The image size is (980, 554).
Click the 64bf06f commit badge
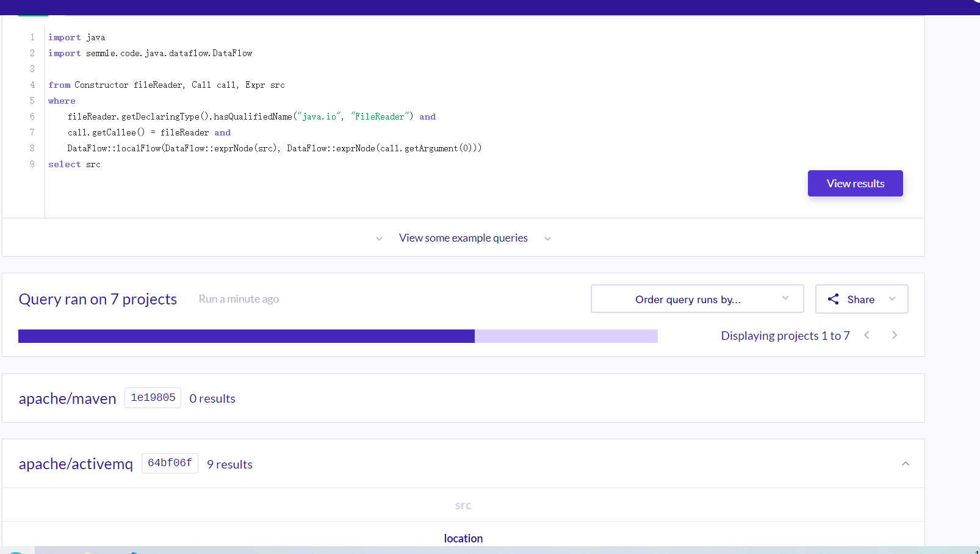point(170,463)
